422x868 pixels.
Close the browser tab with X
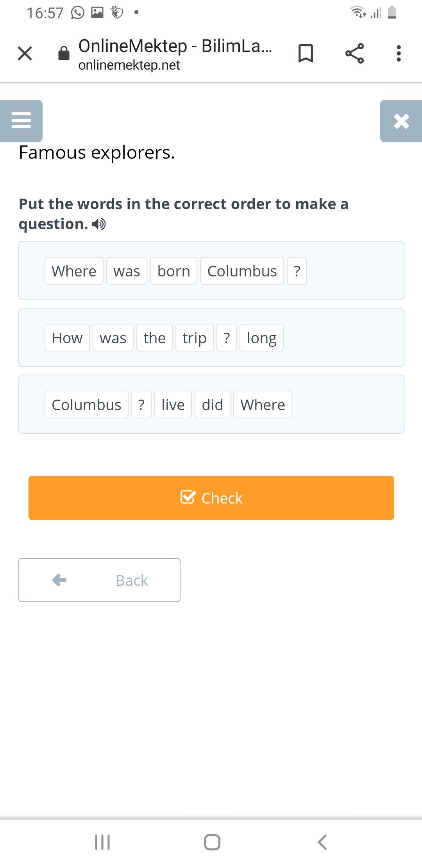pos(25,54)
